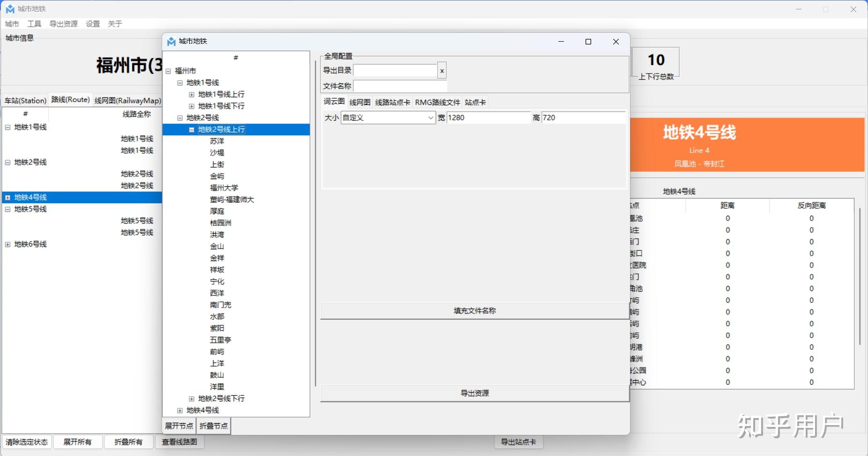Expand the 地铁1号线上行 tree node

(x=192, y=94)
